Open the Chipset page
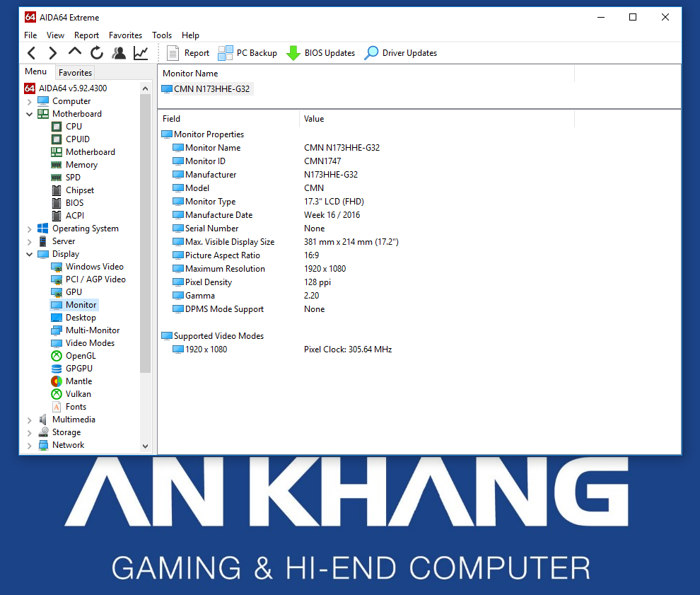 [73, 190]
